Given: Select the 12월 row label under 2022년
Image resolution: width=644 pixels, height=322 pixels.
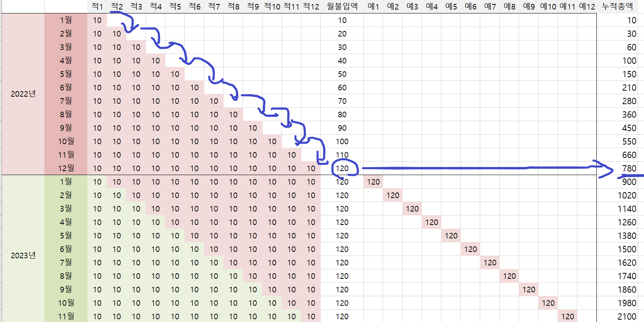Looking at the screenshot, I should point(66,168).
